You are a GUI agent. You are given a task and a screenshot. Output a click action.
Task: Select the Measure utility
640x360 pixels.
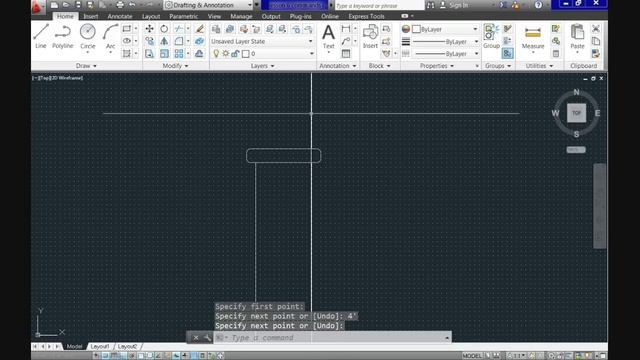(x=533, y=38)
